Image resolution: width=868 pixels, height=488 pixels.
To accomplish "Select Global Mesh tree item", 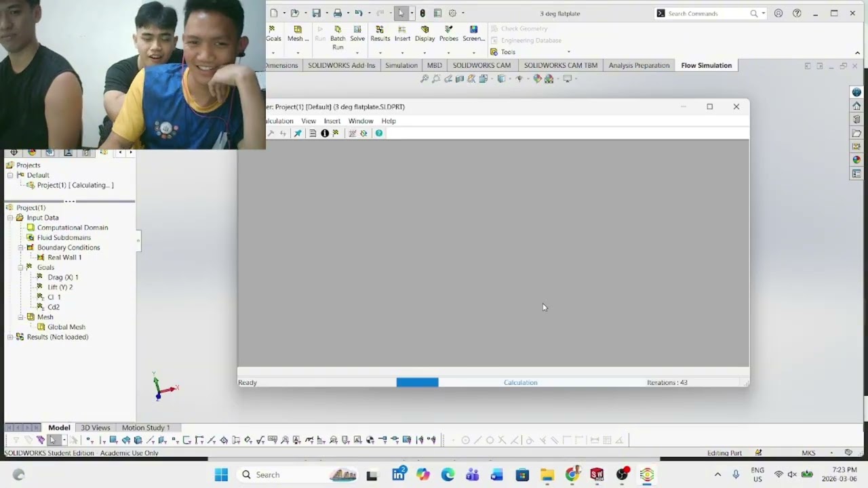I will click(x=66, y=327).
